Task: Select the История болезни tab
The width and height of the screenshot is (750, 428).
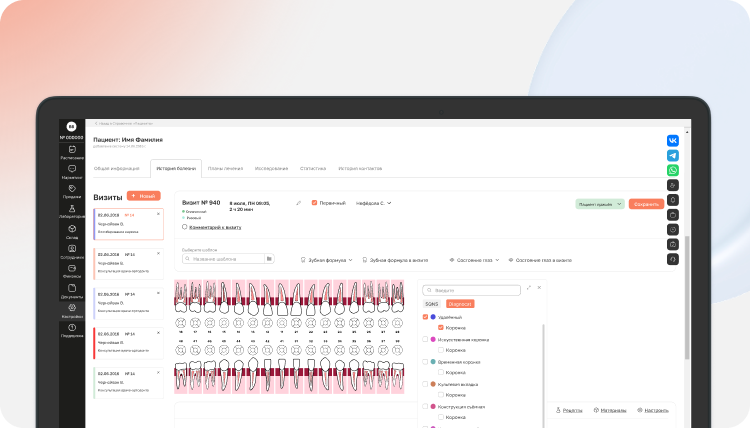Action: [x=176, y=168]
